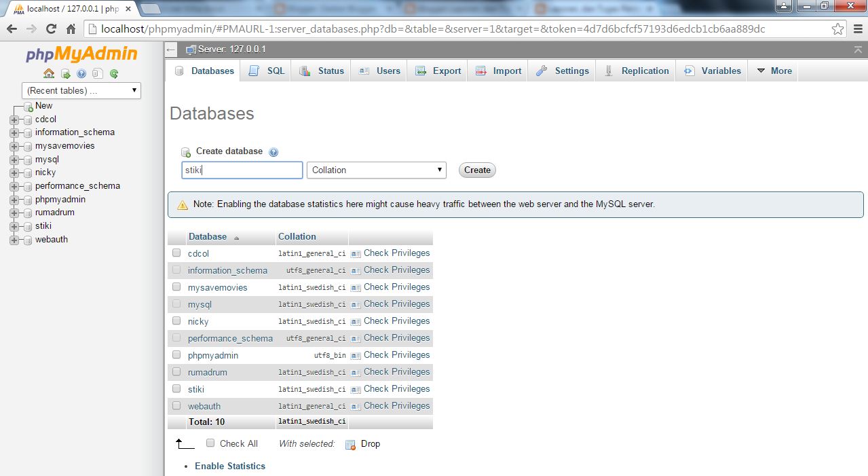The image size is (868, 476).
Task: Open the Users tab
Action: (379, 71)
